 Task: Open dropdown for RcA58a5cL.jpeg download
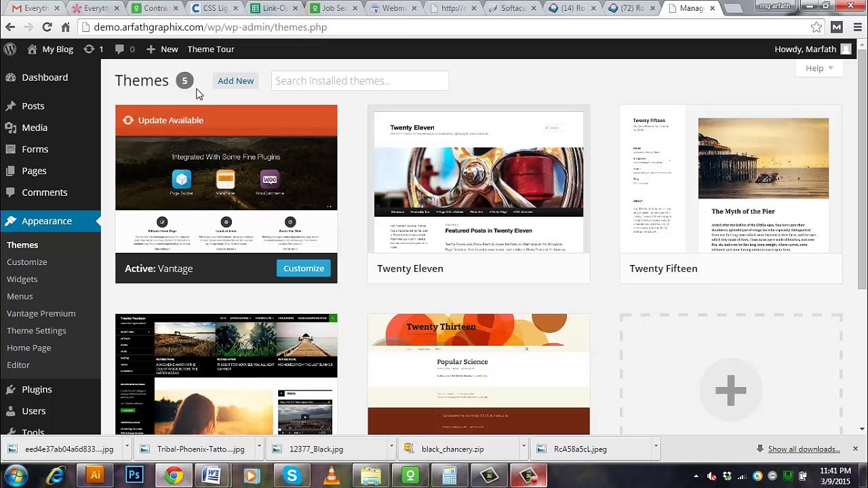tap(656, 449)
